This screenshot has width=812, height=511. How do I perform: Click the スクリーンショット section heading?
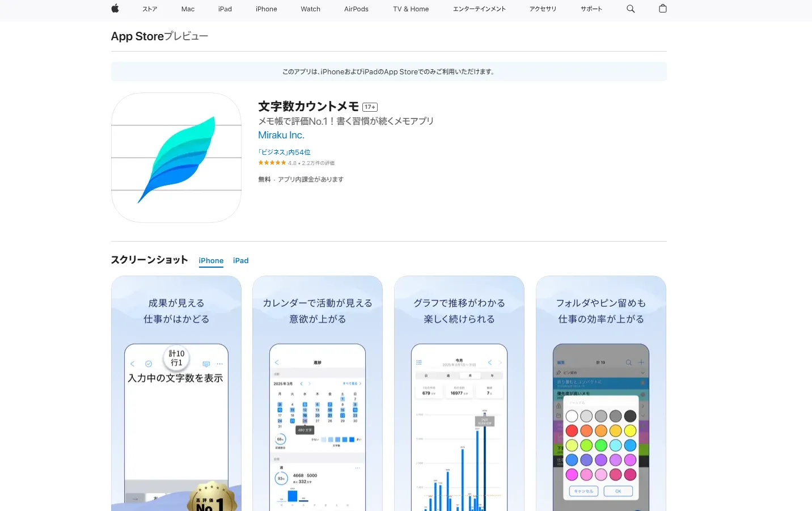click(149, 260)
